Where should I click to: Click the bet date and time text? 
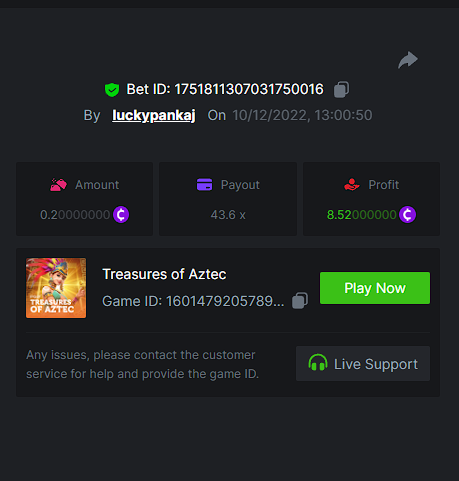tap(302, 115)
